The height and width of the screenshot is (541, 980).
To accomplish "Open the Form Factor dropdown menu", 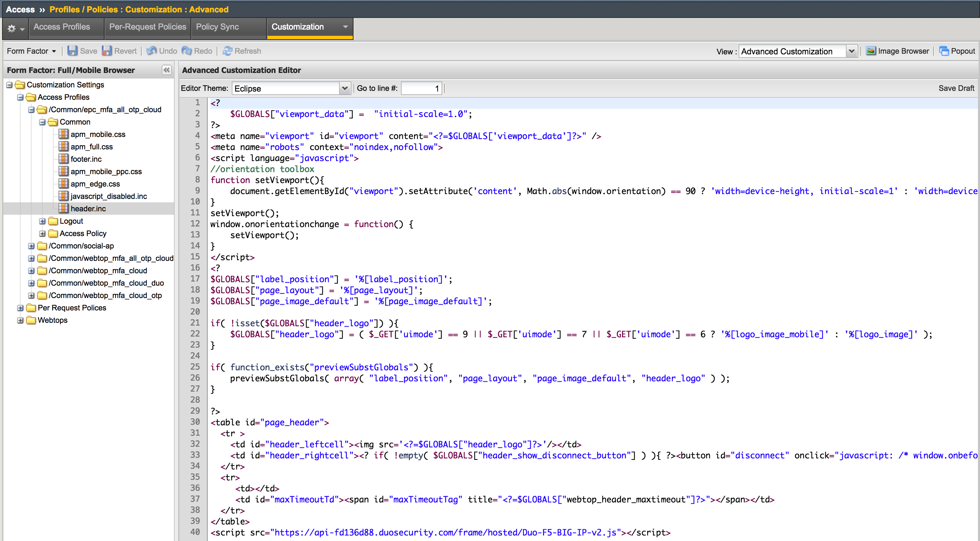I will [32, 51].
